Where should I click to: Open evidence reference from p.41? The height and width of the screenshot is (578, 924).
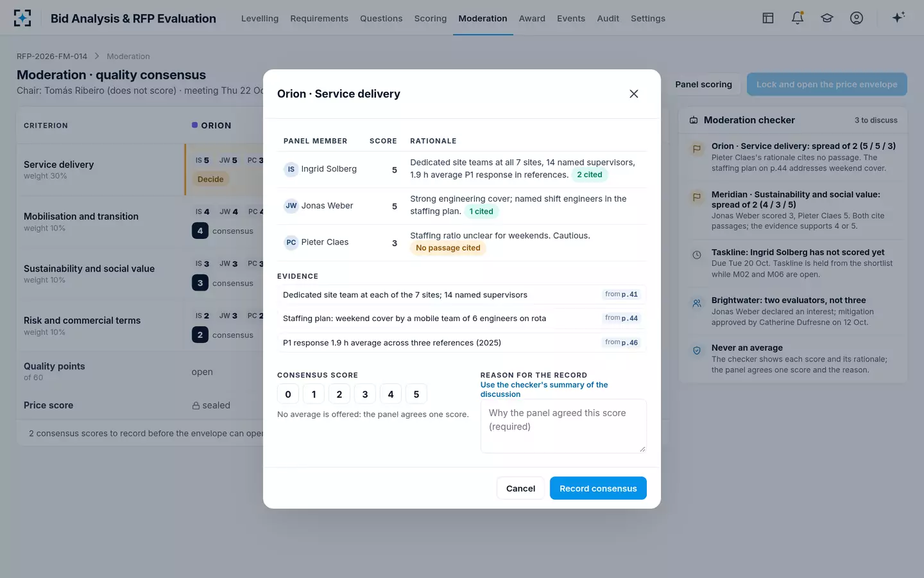tap(621, 294)
